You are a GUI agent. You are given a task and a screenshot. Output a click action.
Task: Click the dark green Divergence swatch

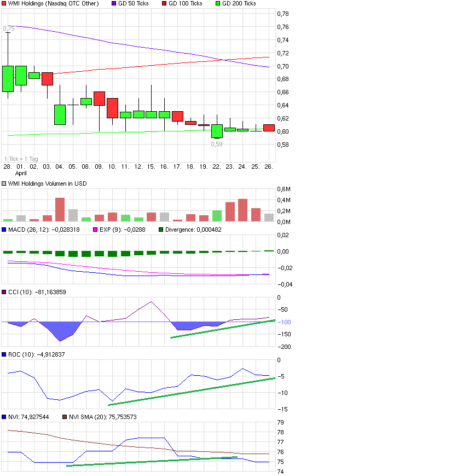click(161, 230)
